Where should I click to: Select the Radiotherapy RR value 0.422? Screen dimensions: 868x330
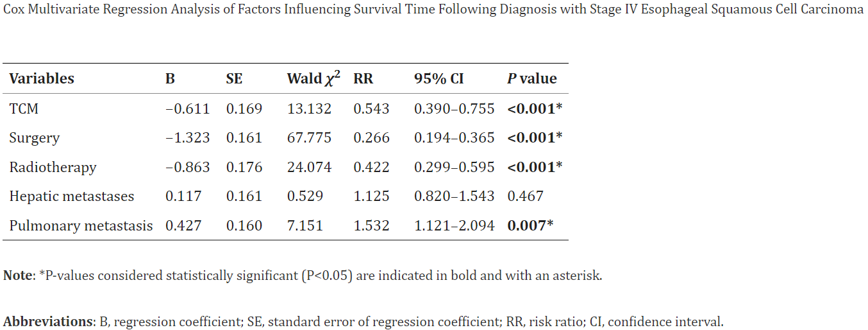pyautogui.click(x=371, y=168)
